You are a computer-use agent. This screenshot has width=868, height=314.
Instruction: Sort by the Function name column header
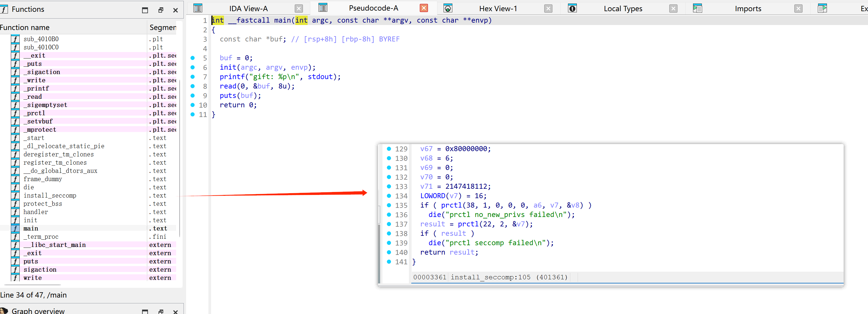click(73, 27)
